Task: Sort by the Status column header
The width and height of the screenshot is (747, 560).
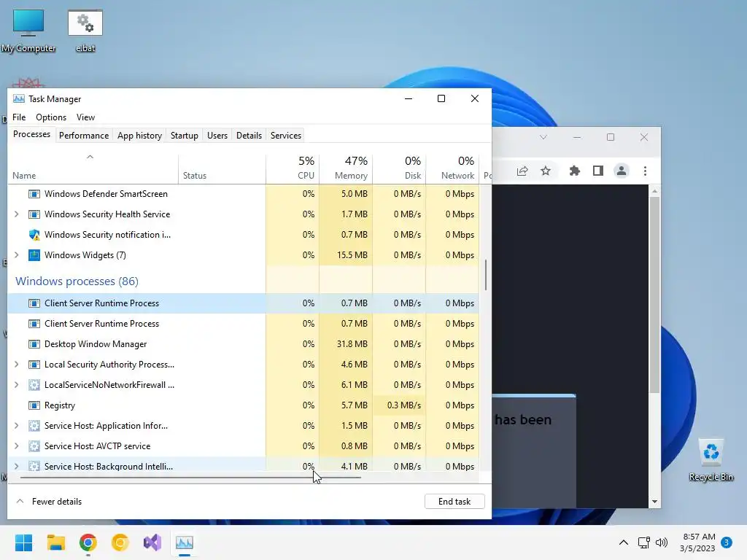Action: point(222,168)
